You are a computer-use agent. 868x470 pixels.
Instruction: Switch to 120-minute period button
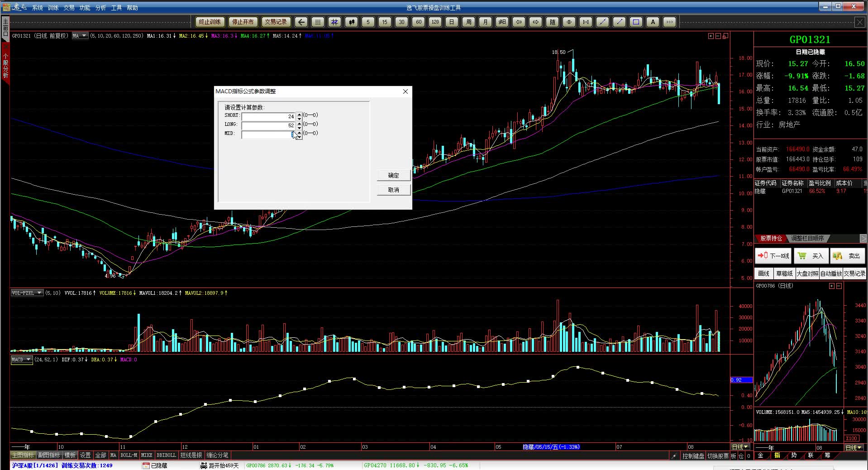[x=435, y=22]
